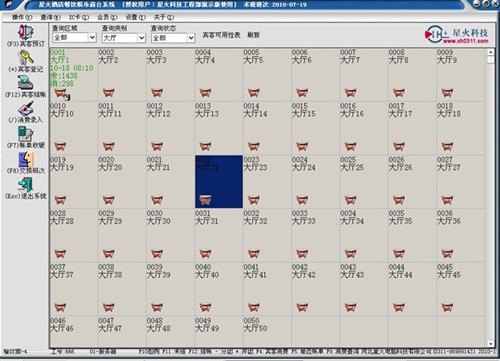Click the 刷新 refresh button
This screenshot has height=361, width=500.
[253, 35]
